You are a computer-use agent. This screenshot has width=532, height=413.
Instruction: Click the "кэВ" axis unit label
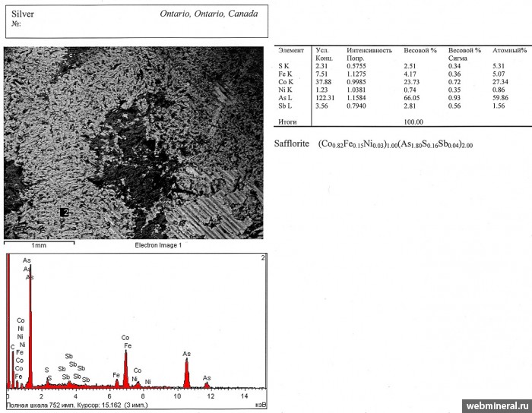coord(260,405)
